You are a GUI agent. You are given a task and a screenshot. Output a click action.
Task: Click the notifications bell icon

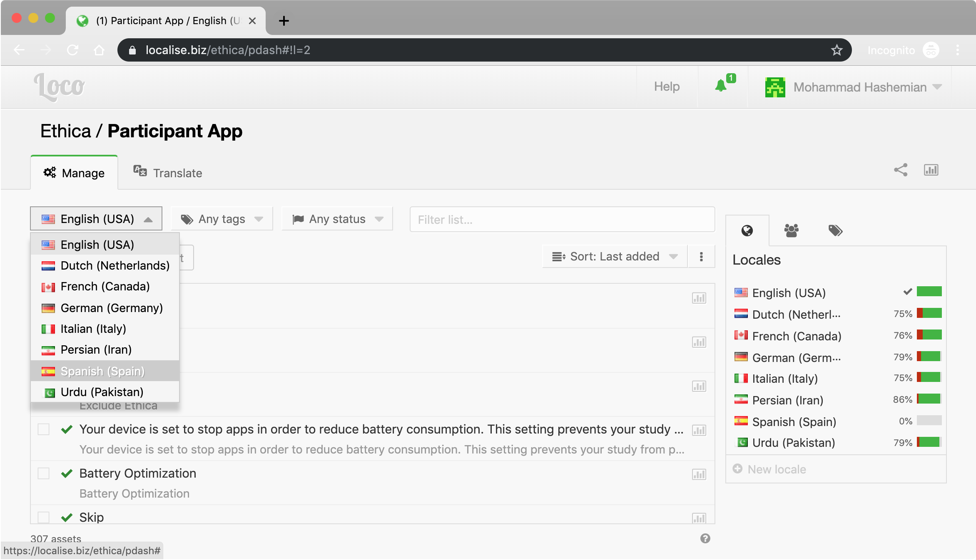(721, 86)
